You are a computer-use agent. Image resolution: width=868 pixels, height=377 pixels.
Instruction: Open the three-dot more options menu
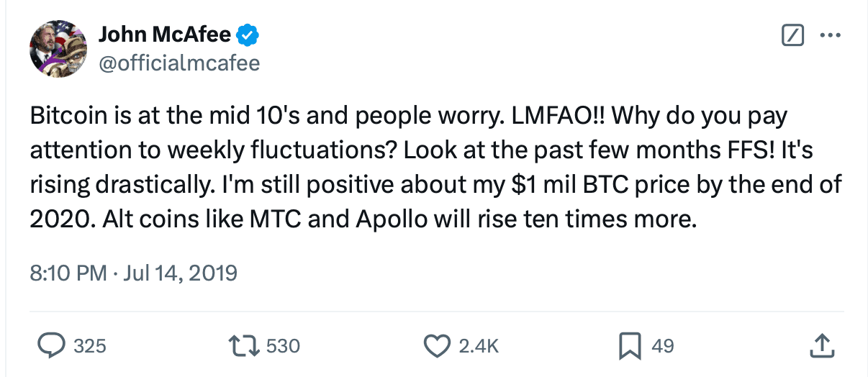(831, 35)
